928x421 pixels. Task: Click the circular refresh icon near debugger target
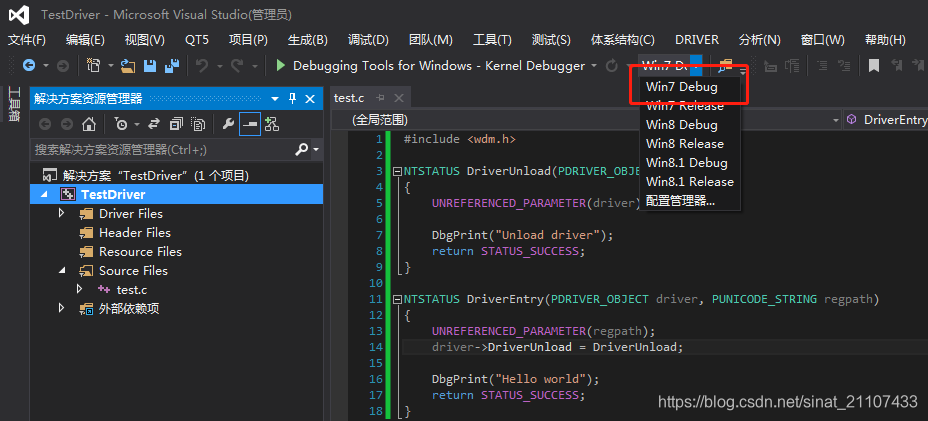pyautogui.click(x=612, y=66)
